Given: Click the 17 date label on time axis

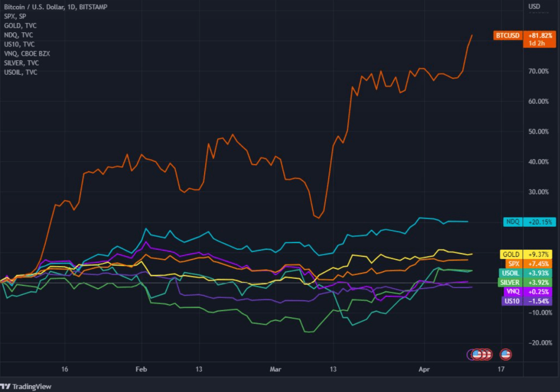Looking at the screenshot, I should 501,369.
